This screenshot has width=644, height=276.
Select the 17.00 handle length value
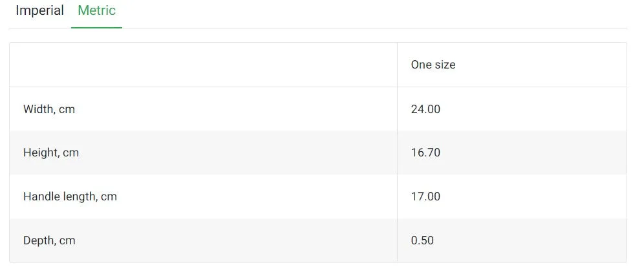pos(425,196)
